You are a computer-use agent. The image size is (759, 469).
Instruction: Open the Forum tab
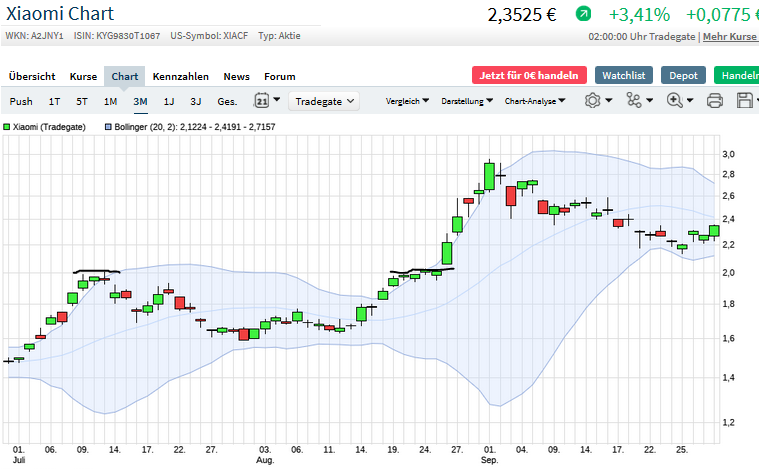coord(279,76)
